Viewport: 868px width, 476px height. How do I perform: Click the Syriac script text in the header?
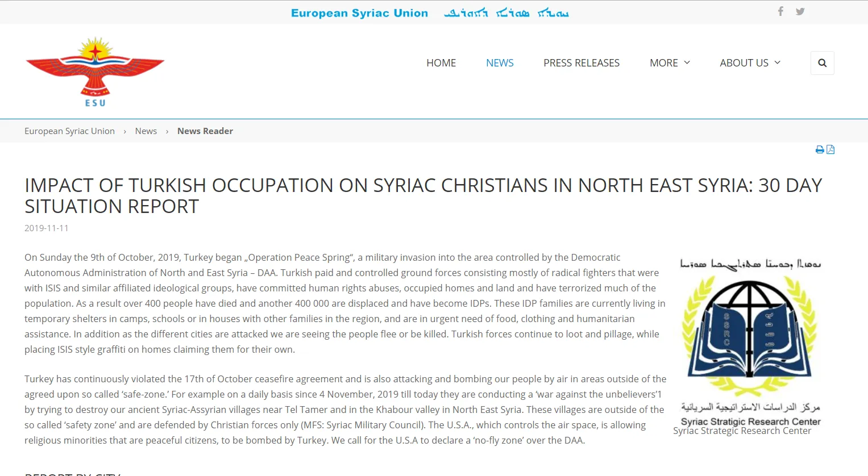tap(506, 13)
